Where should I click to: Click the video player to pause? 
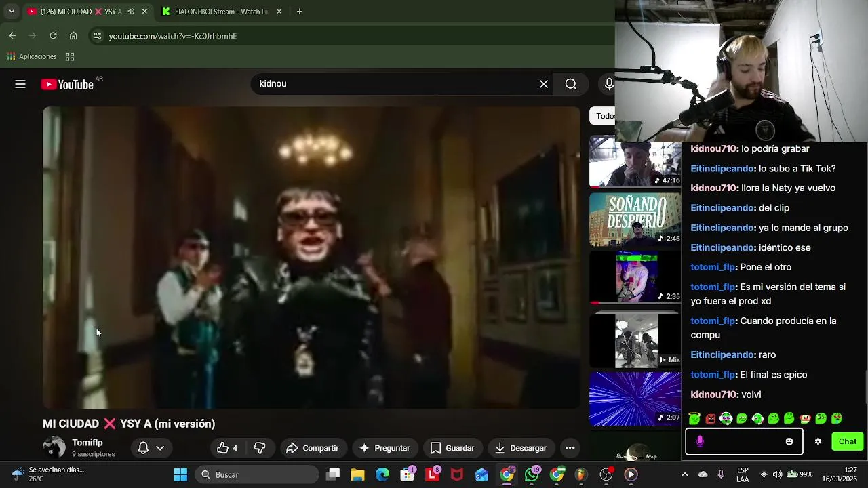(311, 258)
